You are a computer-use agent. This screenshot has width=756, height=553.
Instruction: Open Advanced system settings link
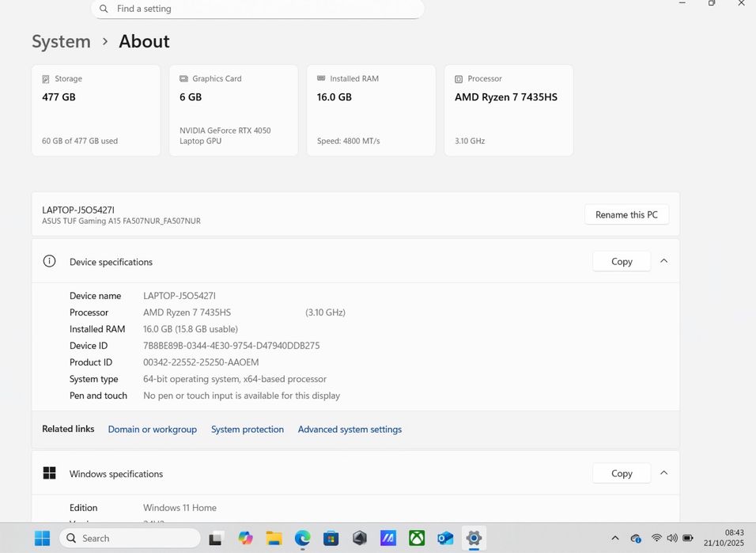(x=350, y=430)
